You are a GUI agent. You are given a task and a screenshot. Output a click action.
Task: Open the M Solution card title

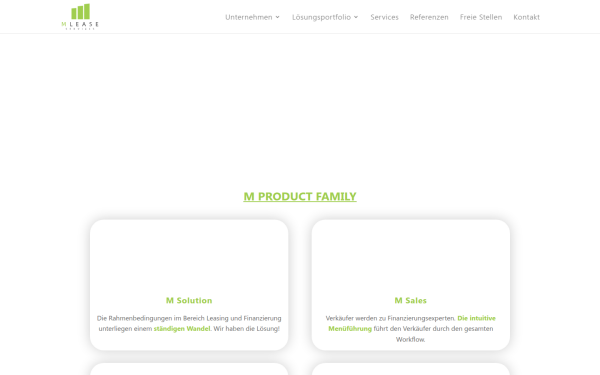[189, 300]
